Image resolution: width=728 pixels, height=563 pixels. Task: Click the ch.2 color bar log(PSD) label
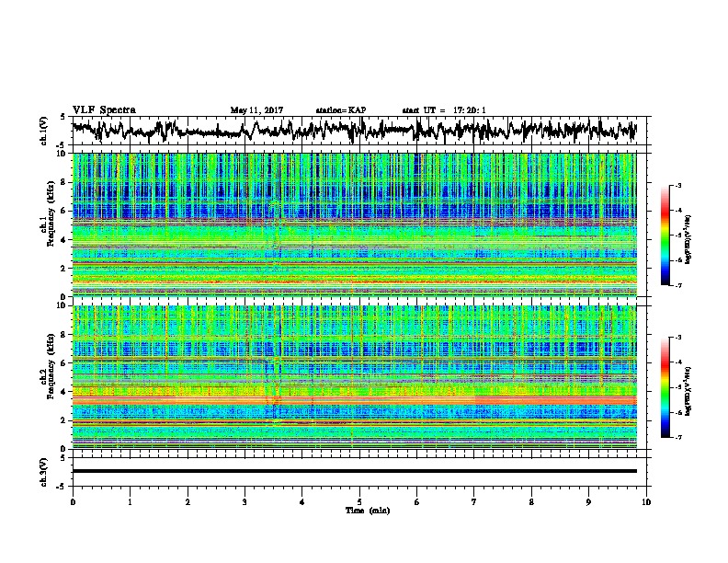click(688, 392)
